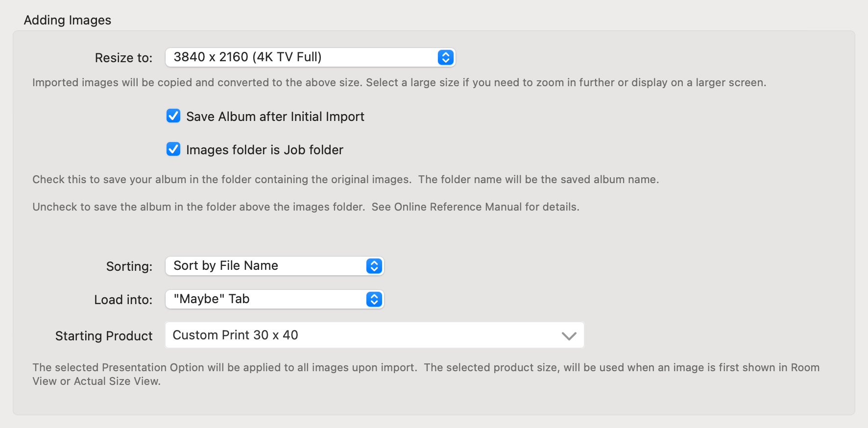Click the "Load into:" label
This screenshot has width=868, height=428.
(x=123, y=300)
